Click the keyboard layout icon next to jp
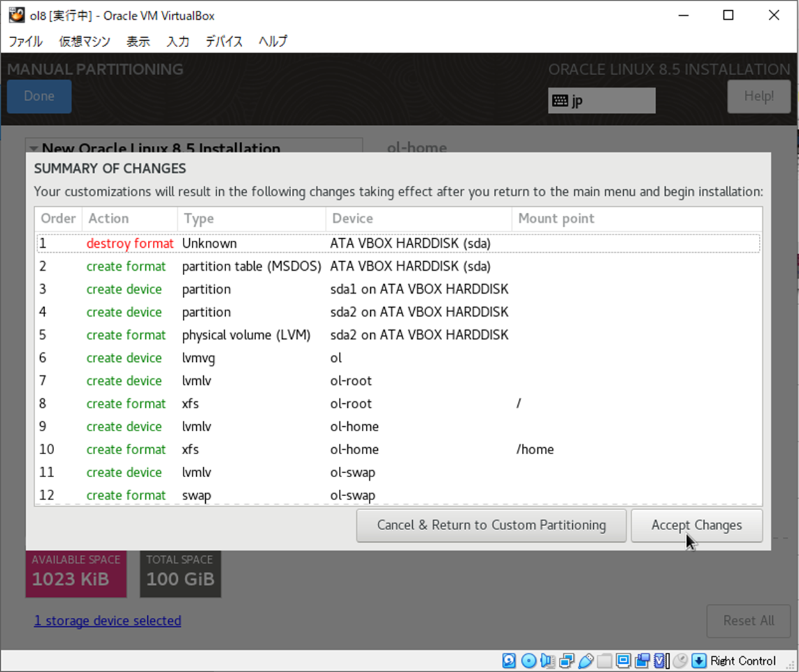This screenshot has height=672, width=799. tap(560, 101)
